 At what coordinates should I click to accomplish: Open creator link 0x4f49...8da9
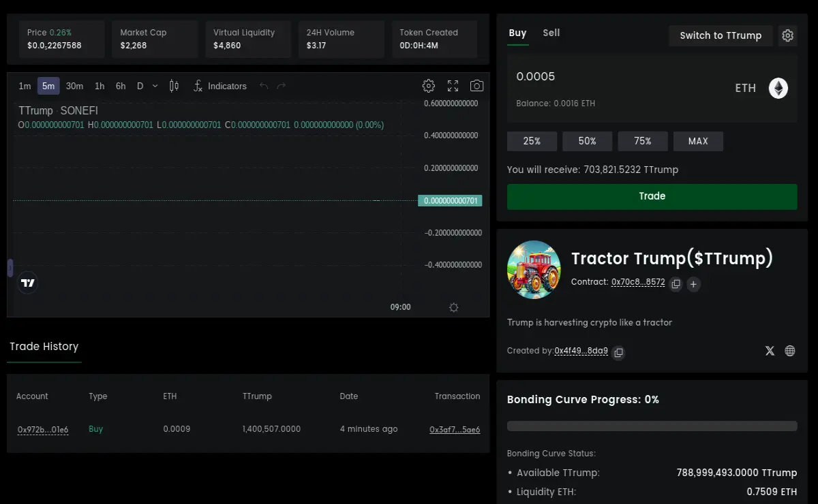581,351
